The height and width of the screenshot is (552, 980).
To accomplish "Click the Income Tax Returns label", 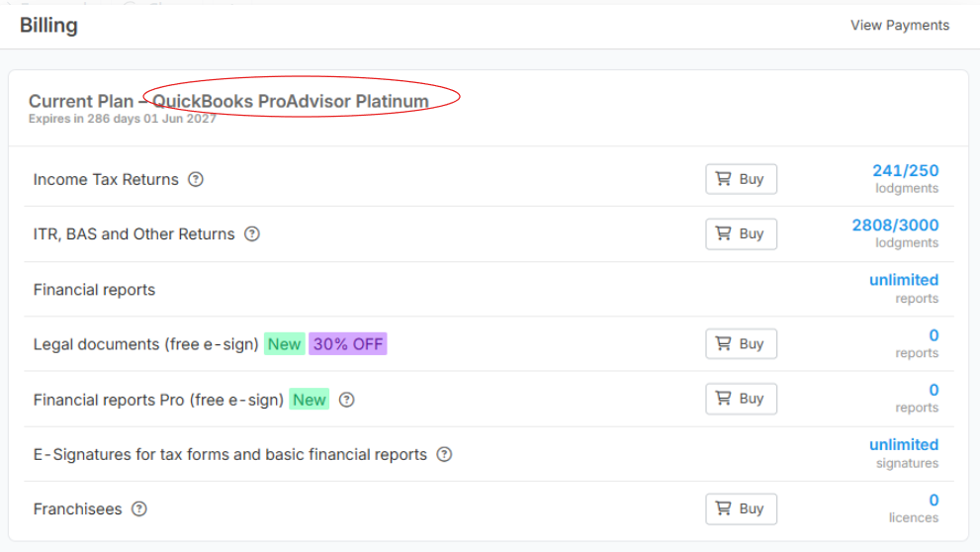I will tap(106, 179).
